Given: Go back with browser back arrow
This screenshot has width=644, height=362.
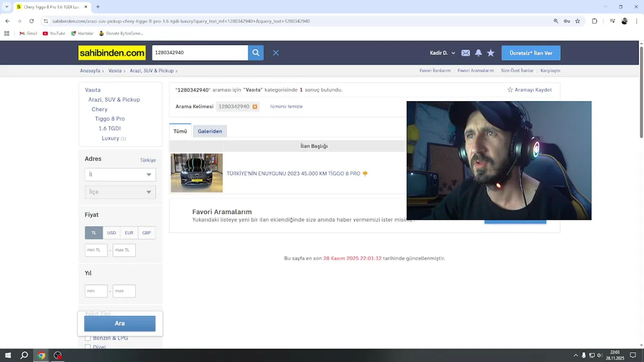Looking at the screenshot, I should (7, 21).
